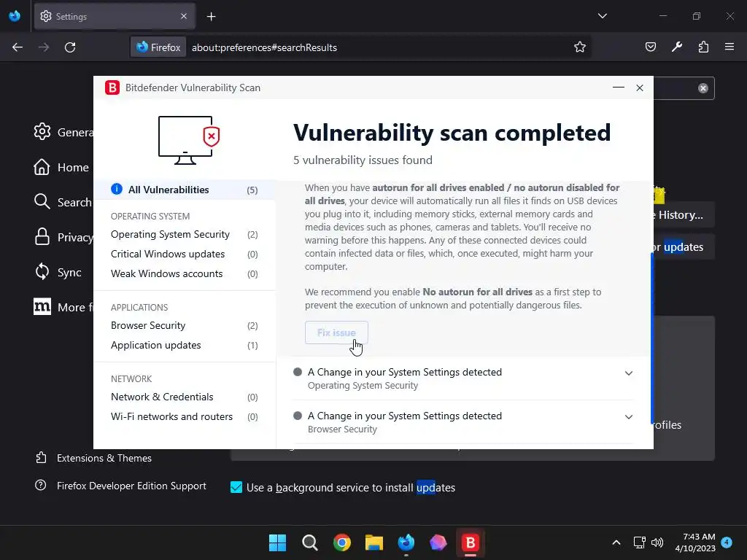This screenshot has width=747, height=560.
Task: Open Critical Windows updates category
Action: pos(185,254)
